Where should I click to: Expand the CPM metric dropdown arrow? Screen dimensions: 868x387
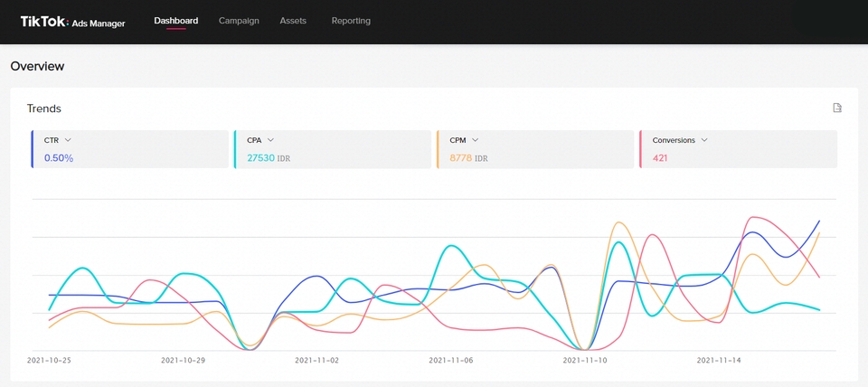pyautogui.click(x=475, y=140)
